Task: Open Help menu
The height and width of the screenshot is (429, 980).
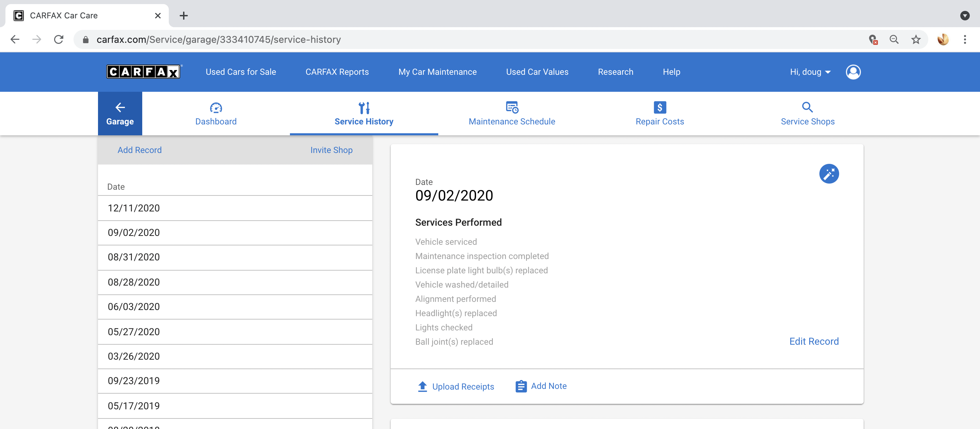Action: tap(671, 72)
